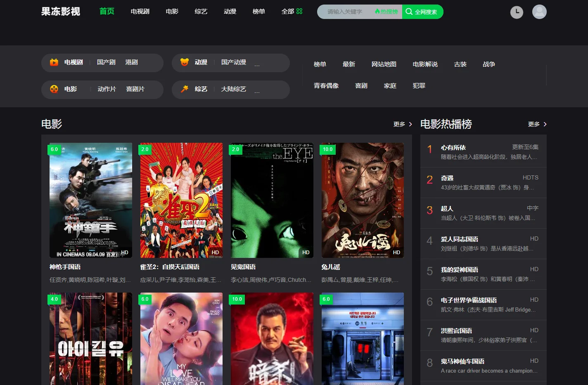Open the 榜单 link in the quick links
The image size is (588, 385).
point(320,64)
